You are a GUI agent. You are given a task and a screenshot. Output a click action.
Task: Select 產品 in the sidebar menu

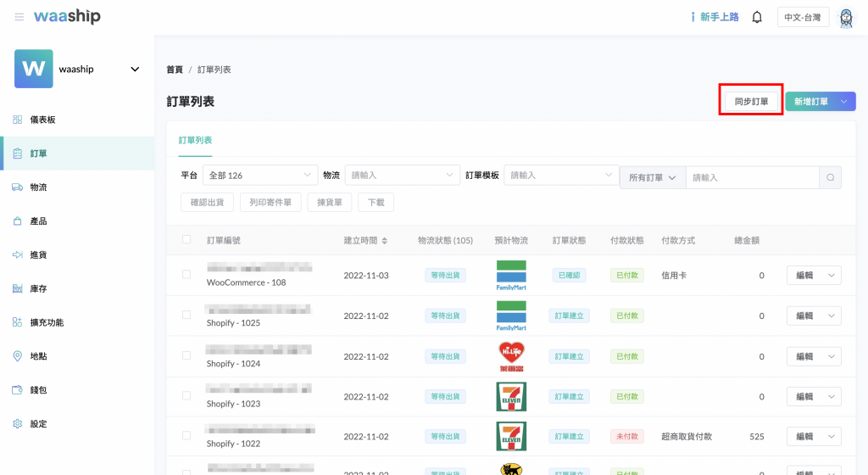(38, 221)
